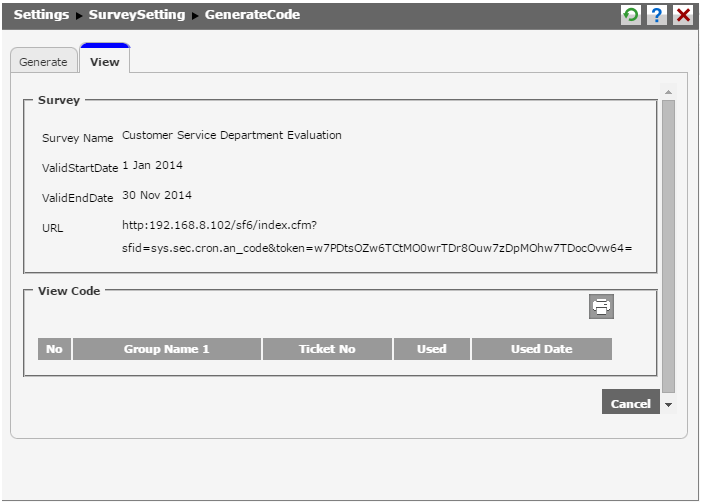This screenshot has width=702, height=504.
Task: Click the Used column header
Action: [x=431, y=349]
